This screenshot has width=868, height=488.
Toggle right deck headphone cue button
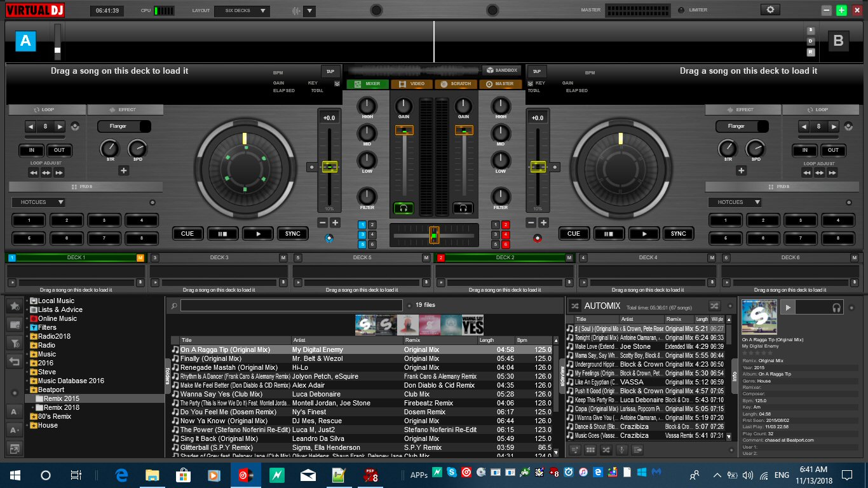pyautogui.click(x=463, y=208)
